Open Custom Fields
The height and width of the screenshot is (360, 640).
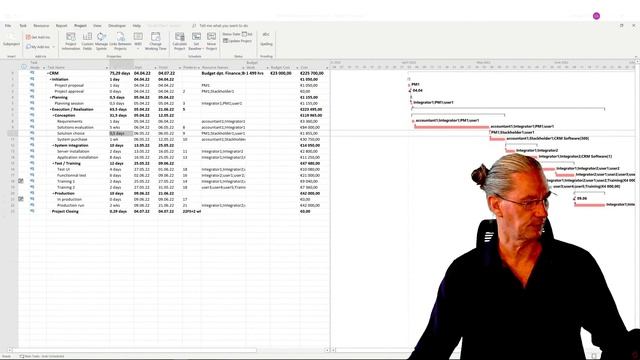click(87, 41)
